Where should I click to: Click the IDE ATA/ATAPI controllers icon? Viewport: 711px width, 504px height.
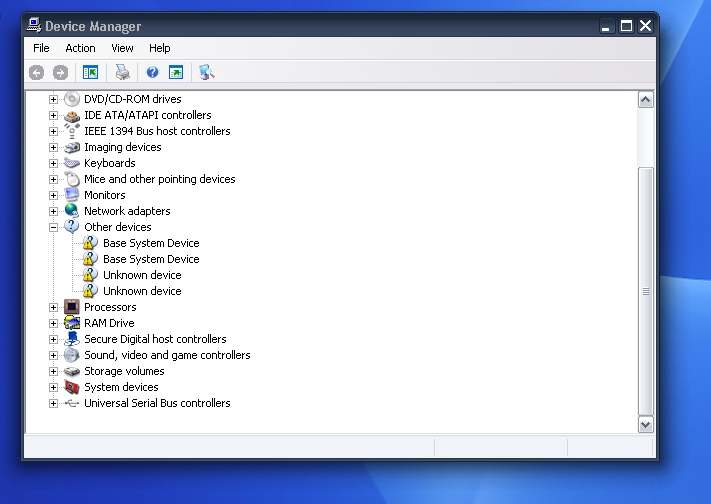(x=72, y=115)
